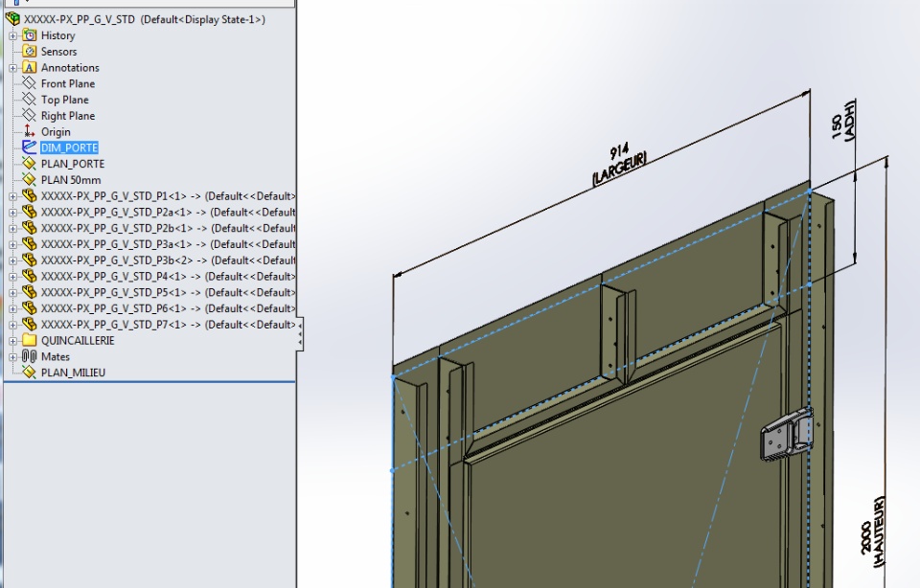This screenshot has height=588, width=920.
Task: Expand the STD_P5<1> component
Action: pyautogui.click(x=12, y=292)
